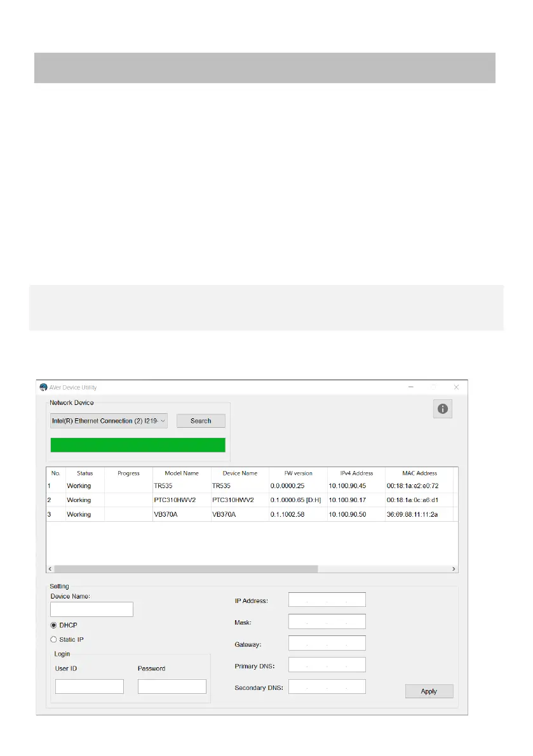Screen dimensions: 533x756
Task: Select the Static IP radio button
Action: tap(53, 639)
